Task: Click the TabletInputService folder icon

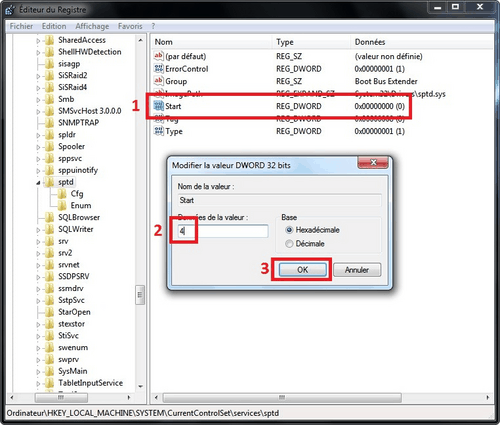Action: click(49, 383)
